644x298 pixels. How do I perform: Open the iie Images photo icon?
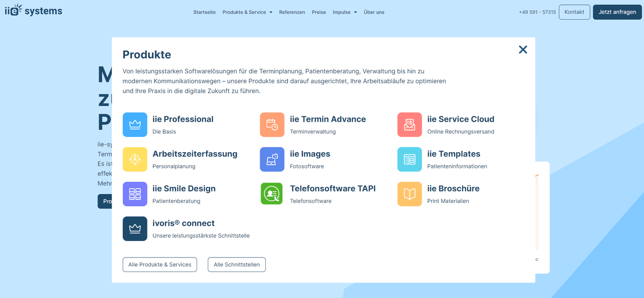pyautogui.click(x=272, y=159)
